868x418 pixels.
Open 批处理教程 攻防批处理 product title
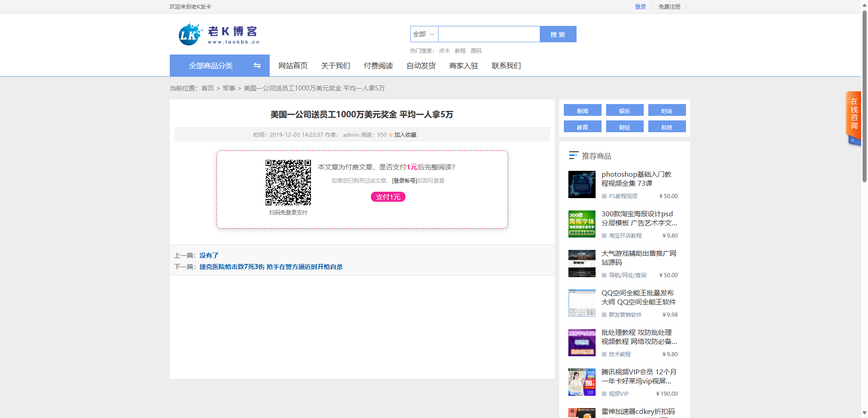pos(639,337)
